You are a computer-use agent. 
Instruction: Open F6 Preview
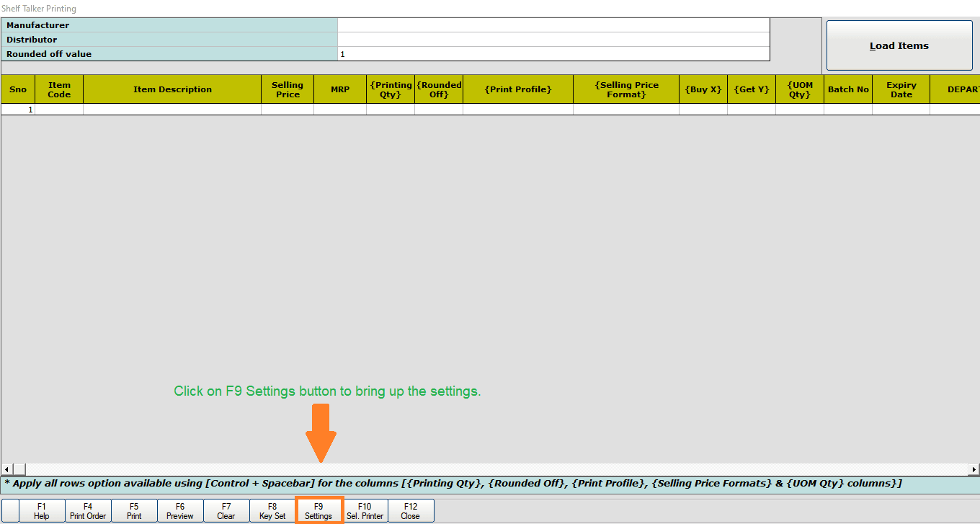(x=180, y=511)
